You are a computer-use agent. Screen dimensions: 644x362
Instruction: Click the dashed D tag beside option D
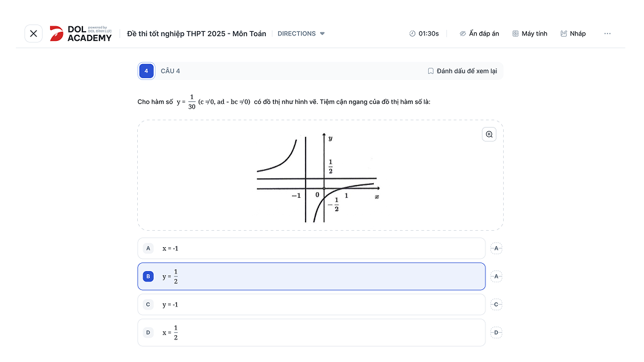coord(496,333)
